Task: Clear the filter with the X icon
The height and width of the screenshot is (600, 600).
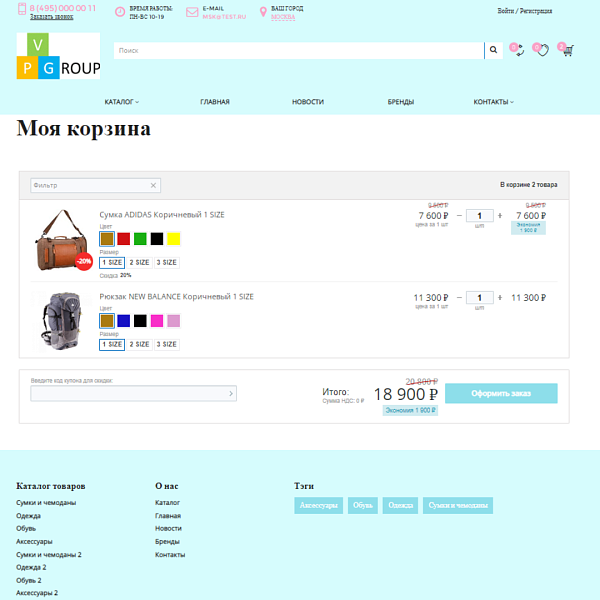Action: (x=153, y=185)
